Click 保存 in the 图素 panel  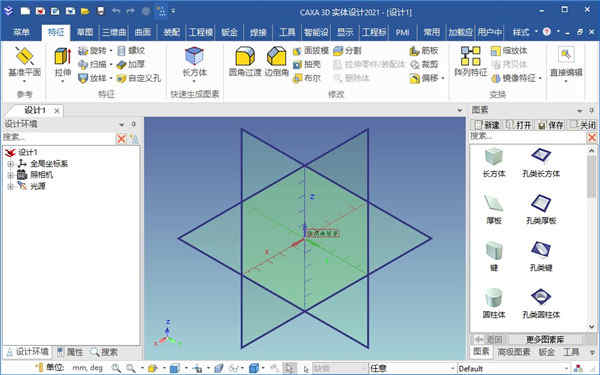point(551,125)
